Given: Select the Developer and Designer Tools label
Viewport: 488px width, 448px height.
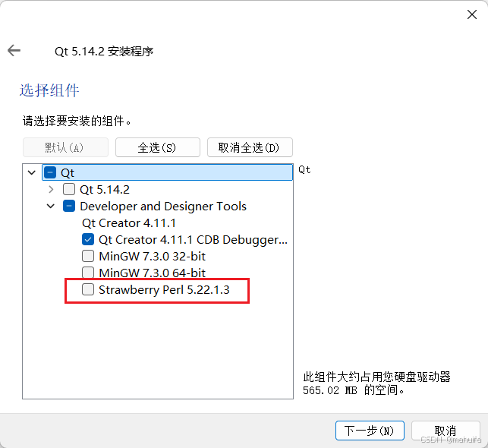Looking at the screenshot, I should [x=163, y=206].
